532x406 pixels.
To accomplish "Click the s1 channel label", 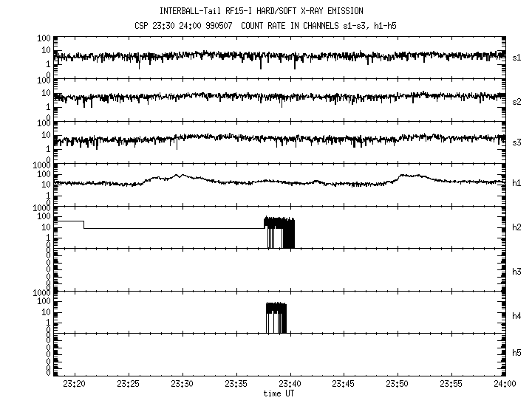I will point(517,56).
